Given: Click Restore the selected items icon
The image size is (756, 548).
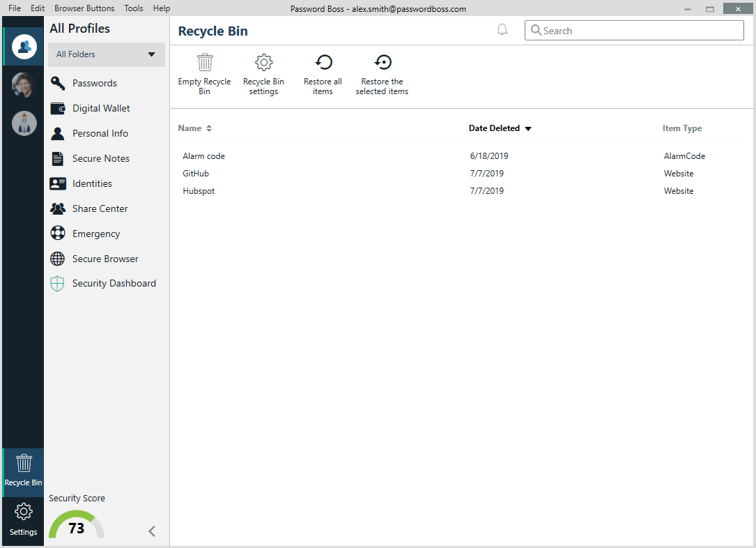Looking at the screenshot, I should (x=383, y=62).
